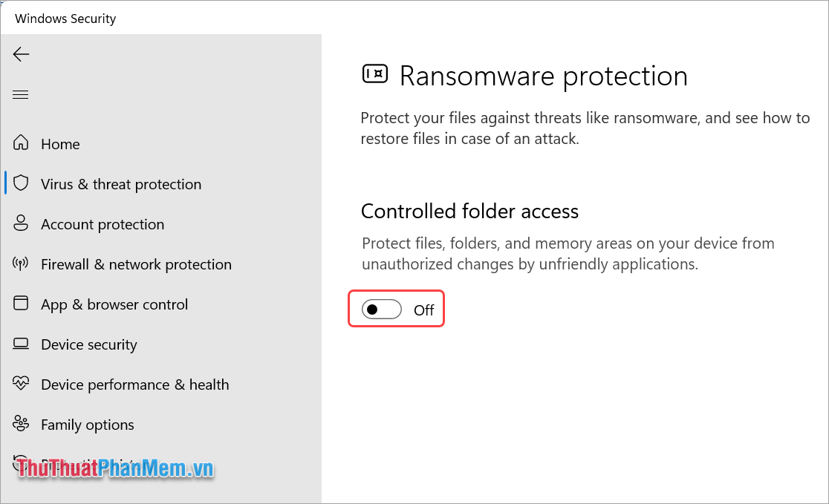This screenshot has height=504, width=829.
Task: Click the Home house icon
Action: tap(22, 143)
